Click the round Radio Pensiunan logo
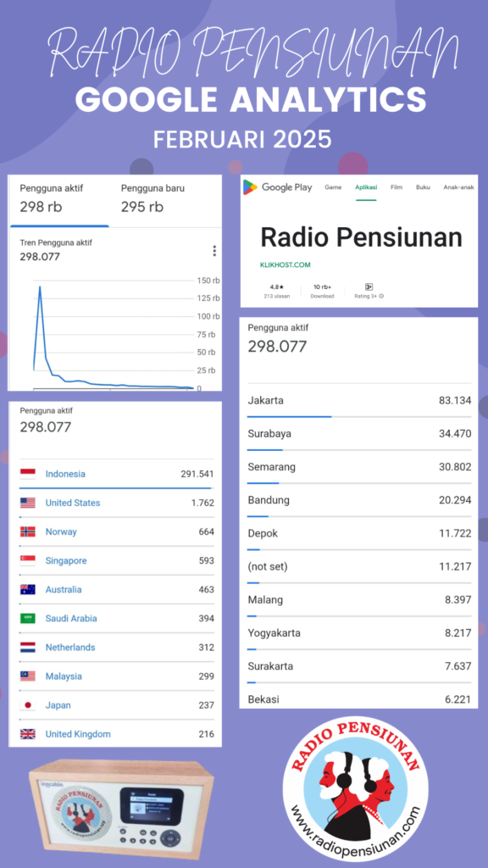 click(355, 789)
